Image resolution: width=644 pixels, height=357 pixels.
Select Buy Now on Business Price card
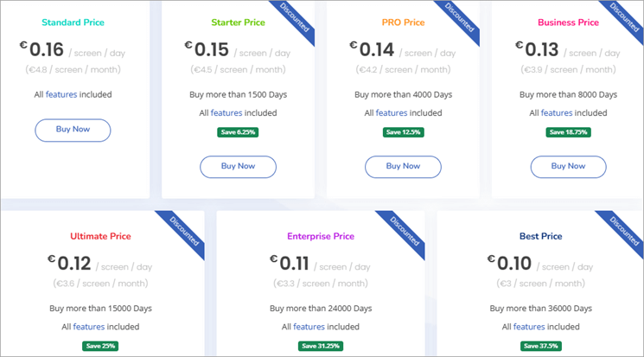click(568, 166)
